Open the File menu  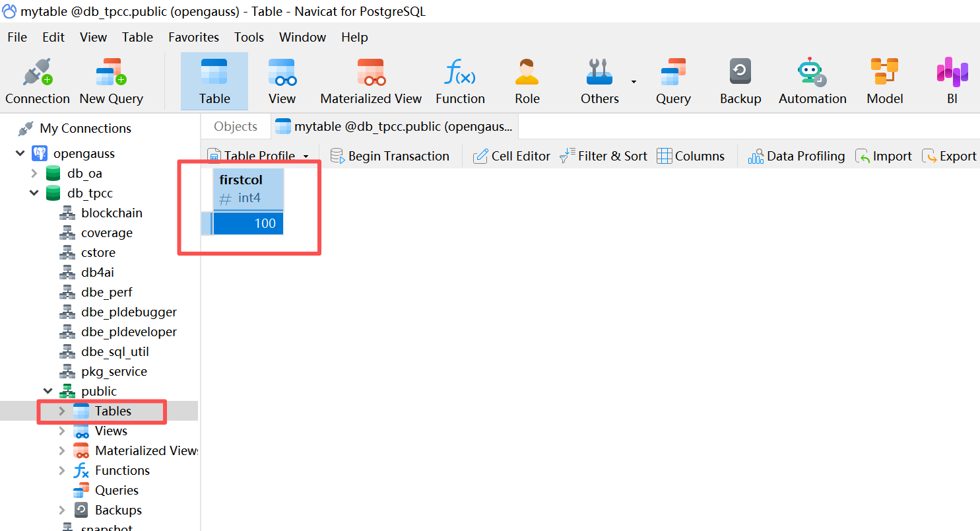[17, 37]
